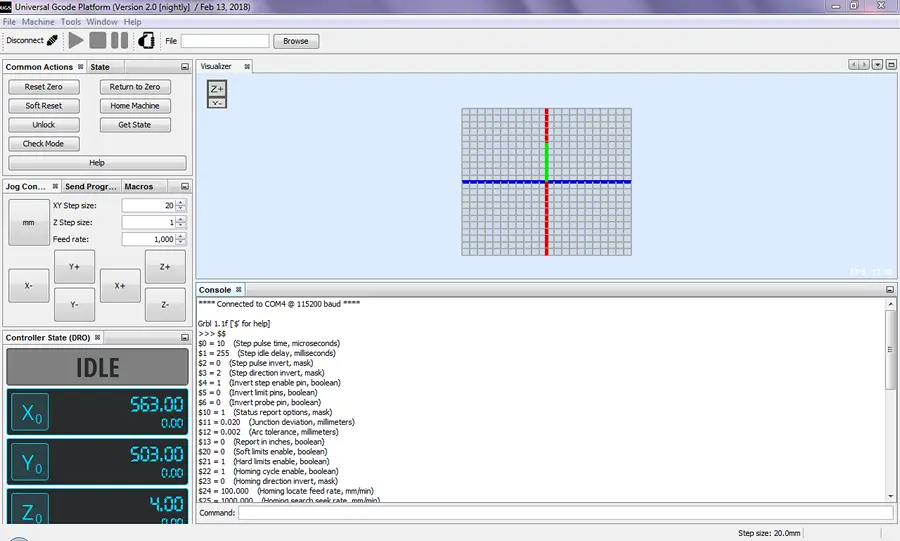
Task: Open the Window menu
Action: point(102,22)
